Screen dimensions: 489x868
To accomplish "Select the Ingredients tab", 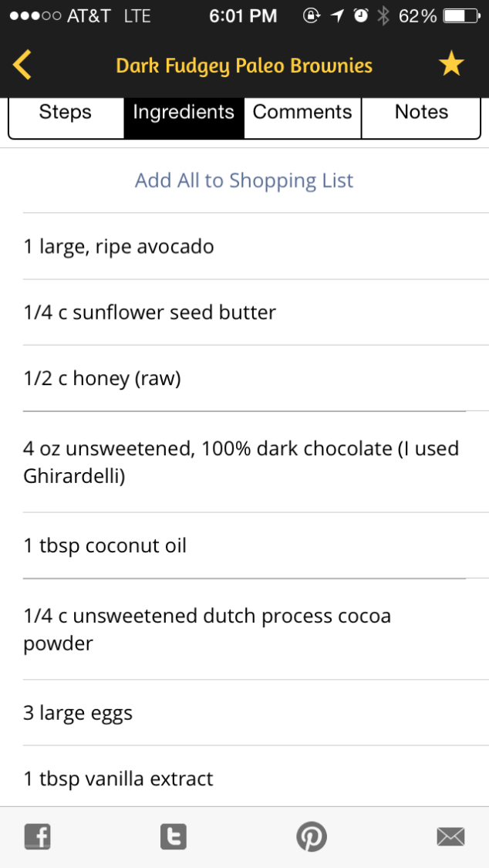I will tap(184, 113).
